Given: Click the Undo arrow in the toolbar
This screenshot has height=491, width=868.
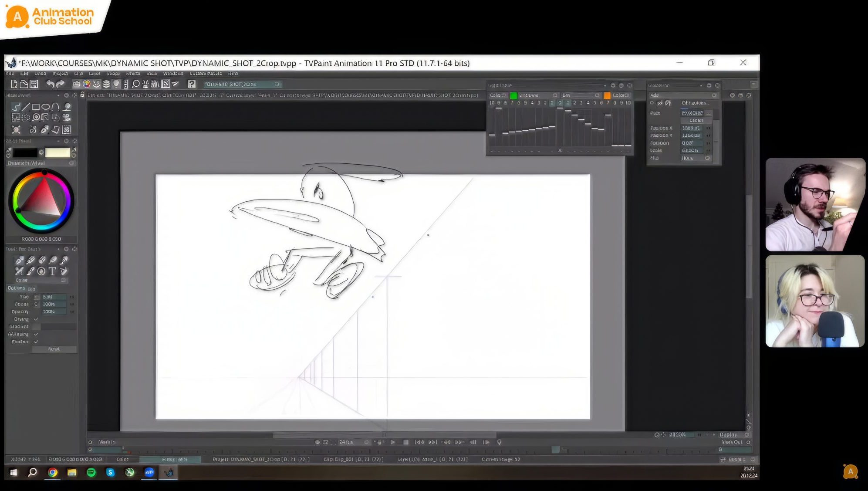Looking at the screenshot, I should pos(51,84).
